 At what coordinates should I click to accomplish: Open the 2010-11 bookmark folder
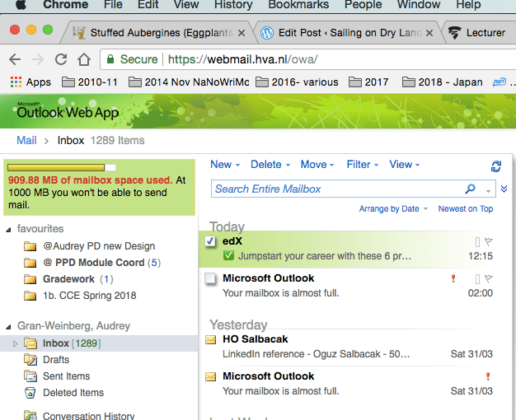pyautogui.click(x=90, y=82)
